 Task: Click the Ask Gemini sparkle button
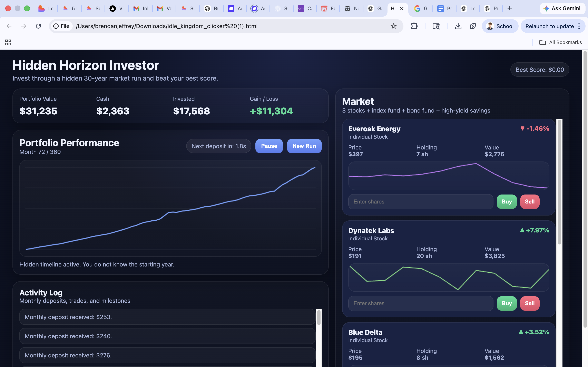click(562, 8)
